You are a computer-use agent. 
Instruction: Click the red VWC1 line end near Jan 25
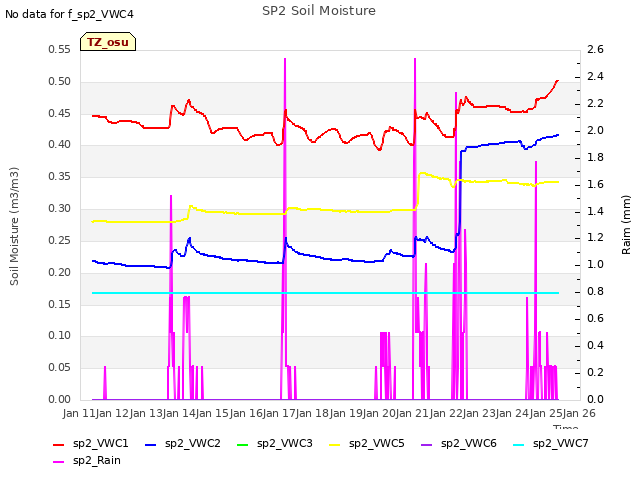coord(557,82)
